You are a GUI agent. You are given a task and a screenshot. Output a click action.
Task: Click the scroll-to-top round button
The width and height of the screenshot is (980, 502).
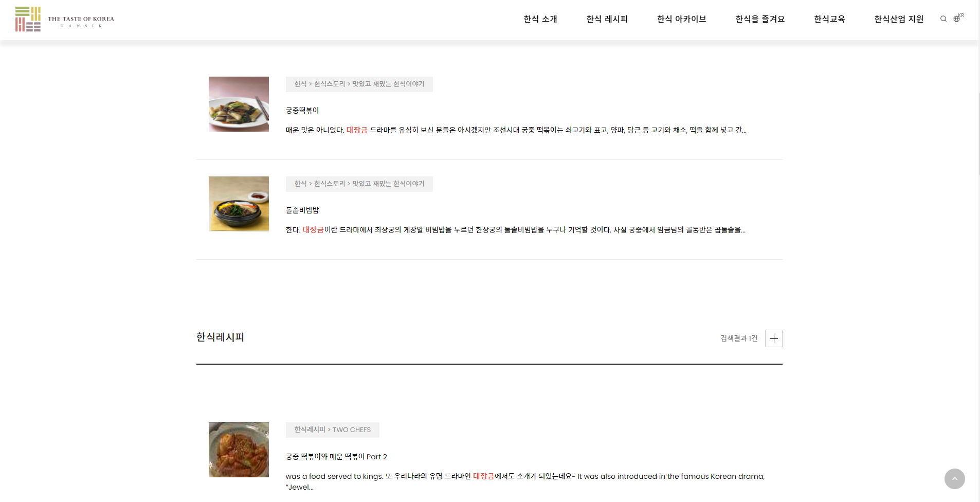click(x=955, y=479)
